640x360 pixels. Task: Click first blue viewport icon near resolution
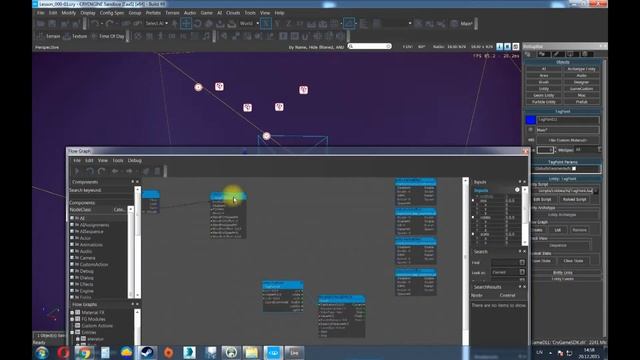[x=500, y=47]
